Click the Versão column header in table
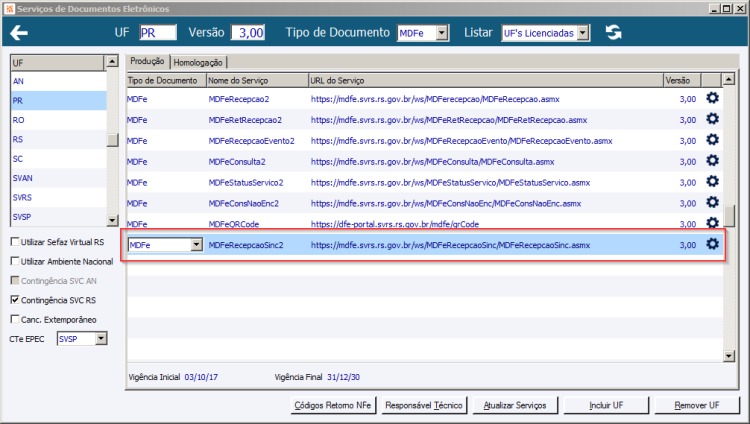This screenshot has height=424, width=750. [x=683, y=80]
